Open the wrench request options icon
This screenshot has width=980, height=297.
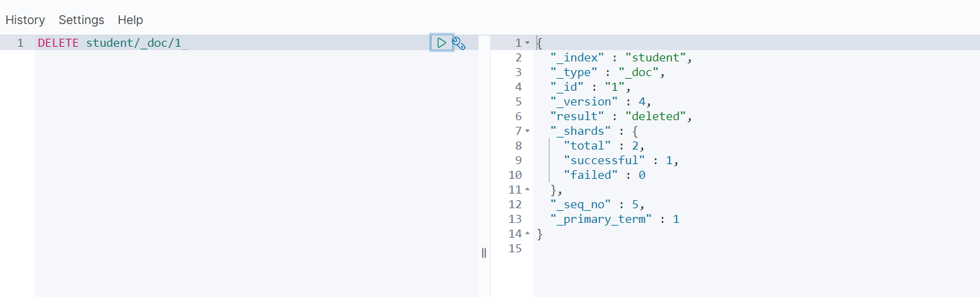click(x=459, y=43)
